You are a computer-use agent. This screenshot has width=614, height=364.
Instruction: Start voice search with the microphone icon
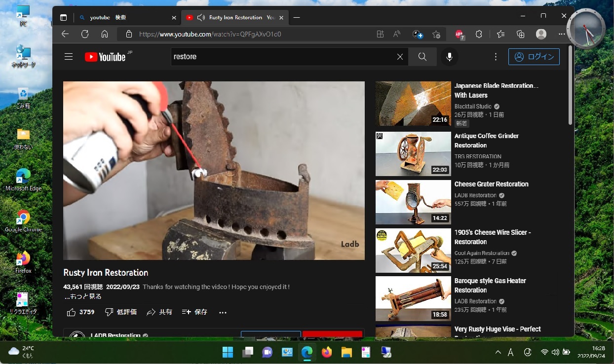(x=449, y=57)
